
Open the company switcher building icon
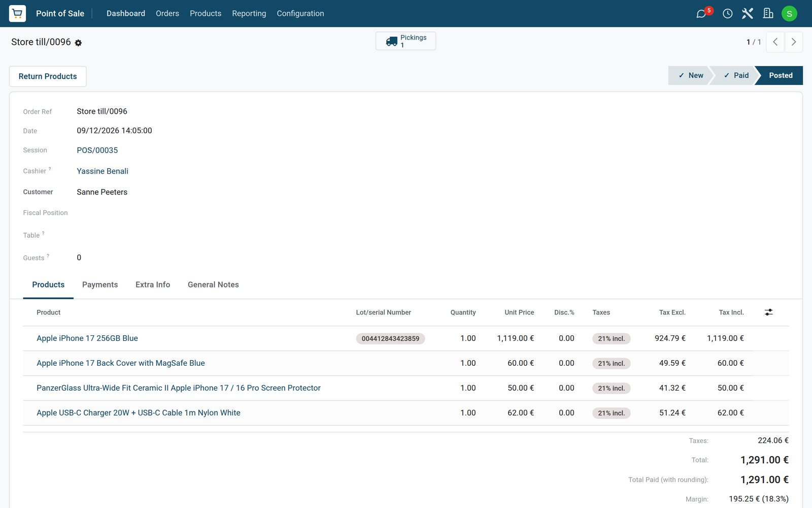click(768, 13)
